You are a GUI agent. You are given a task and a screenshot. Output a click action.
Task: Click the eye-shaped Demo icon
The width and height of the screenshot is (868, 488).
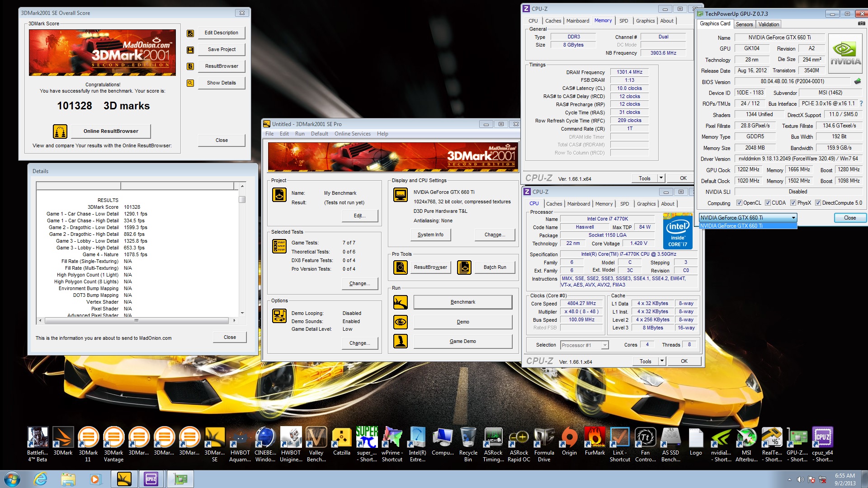tap(400, 322)
